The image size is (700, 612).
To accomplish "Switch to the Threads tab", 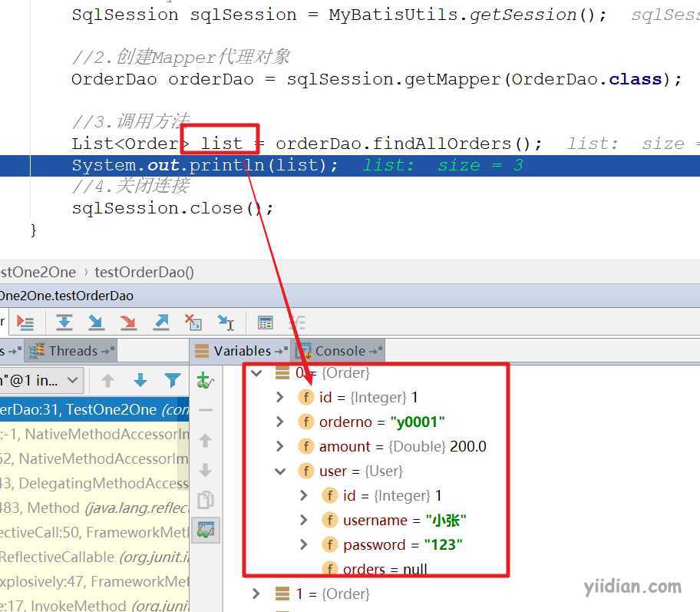I will (71, 351).
